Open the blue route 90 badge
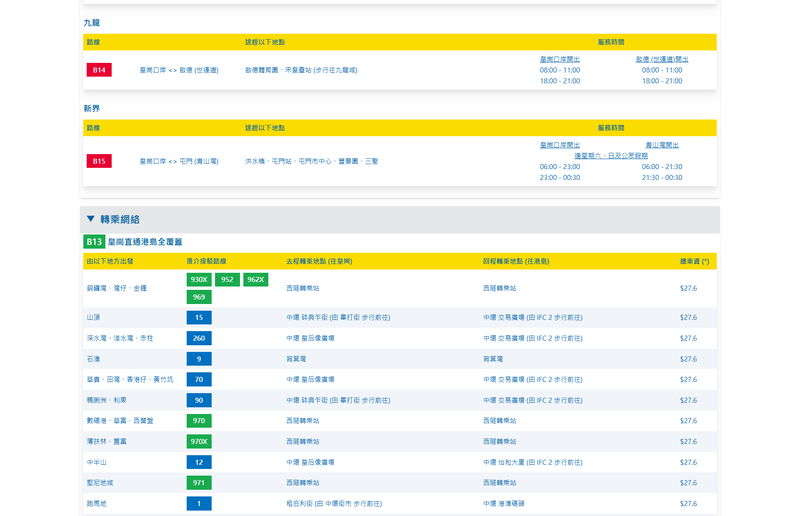The width and height of the screenshot is (800, 516). [x=199, y=400]
